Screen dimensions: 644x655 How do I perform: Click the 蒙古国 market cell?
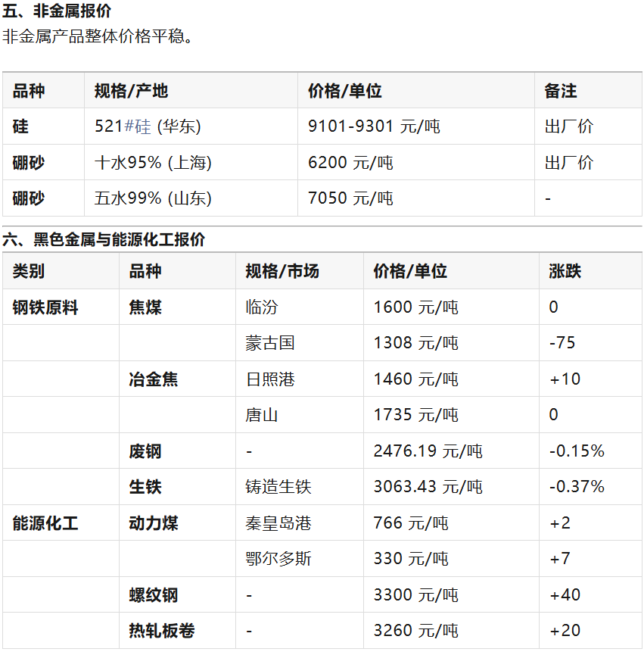[269, 343]
